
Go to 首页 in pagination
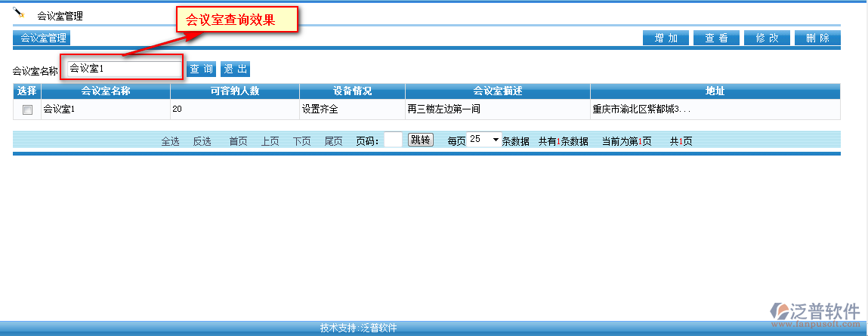click(x=239, y=141)
